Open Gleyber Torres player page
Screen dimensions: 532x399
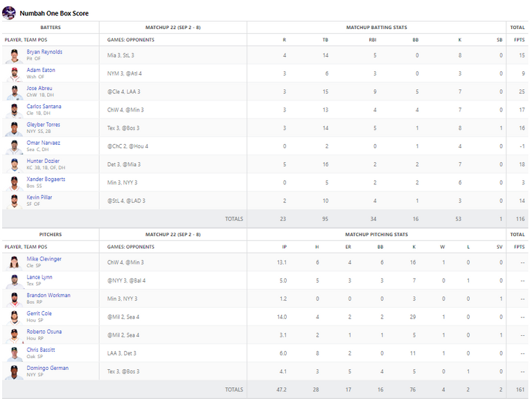pyautogui.click(x=44, y=125)
